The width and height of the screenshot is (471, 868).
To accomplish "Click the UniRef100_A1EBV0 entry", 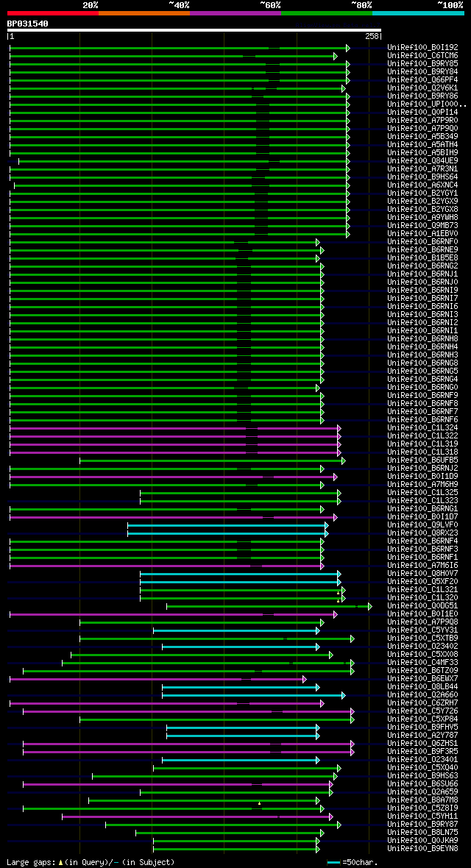I will (422, 233).
